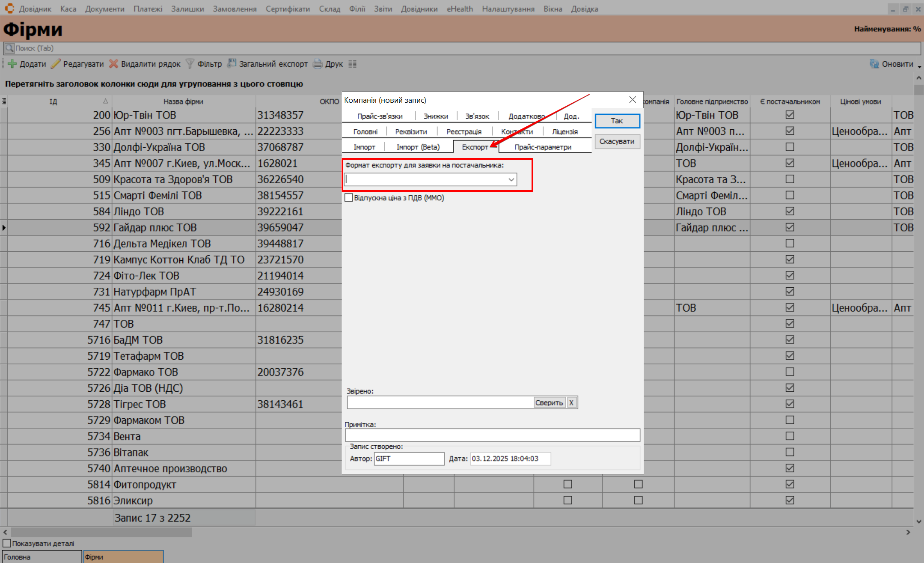Click the red X Видалити рядок icon

click(x=113, y=64)
